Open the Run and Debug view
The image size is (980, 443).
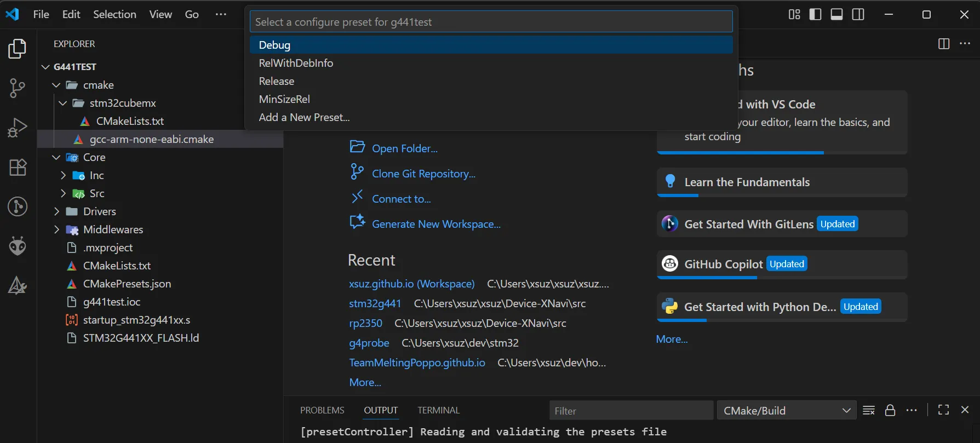(18, 128)
